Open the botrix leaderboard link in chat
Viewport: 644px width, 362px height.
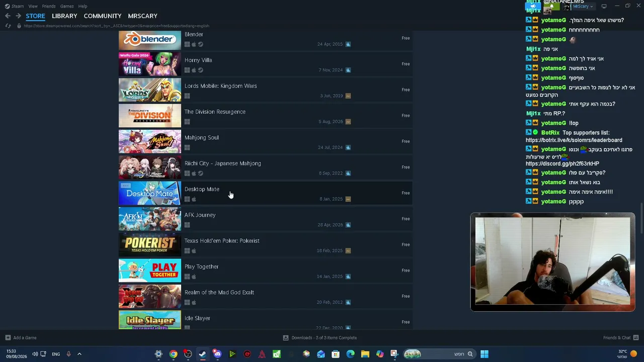click(x=574, y=140)
